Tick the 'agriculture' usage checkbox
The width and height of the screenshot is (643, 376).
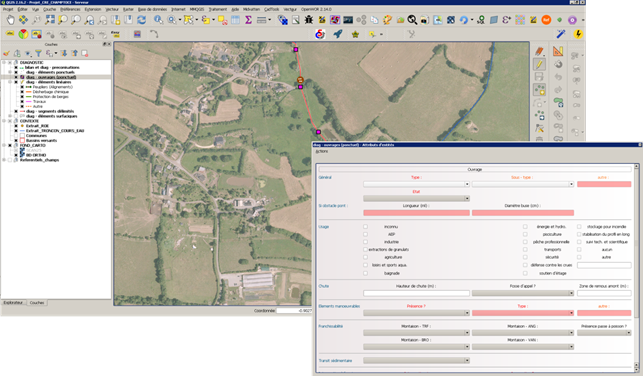click(x=365, y=257)
